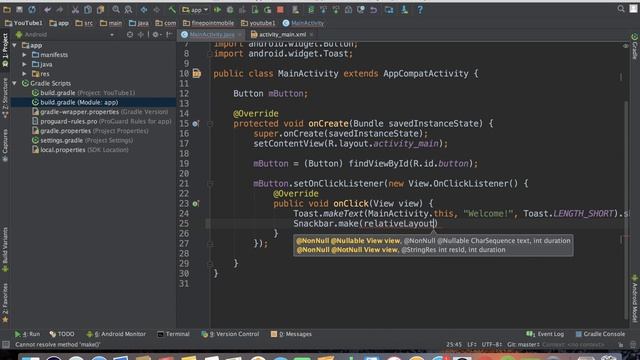
Task: Collapse the app module tree node
Action: pyautogui.click(x=15, y=45)
